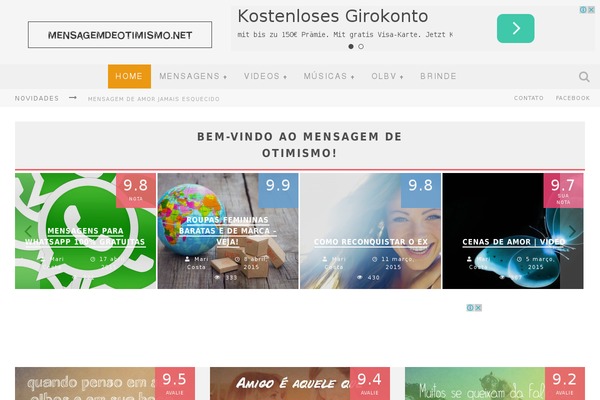Viewport: 600px width, 400px height.
Task: Open Como Reconquistar o Ex article thumbnail
Action: (370, 231)
